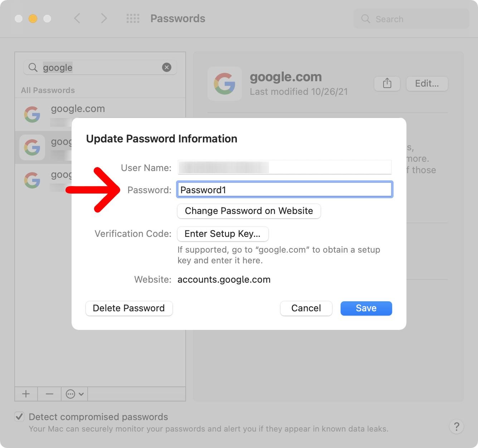Clear the google search query
478x448 pixels.
[x=166, y=67]
